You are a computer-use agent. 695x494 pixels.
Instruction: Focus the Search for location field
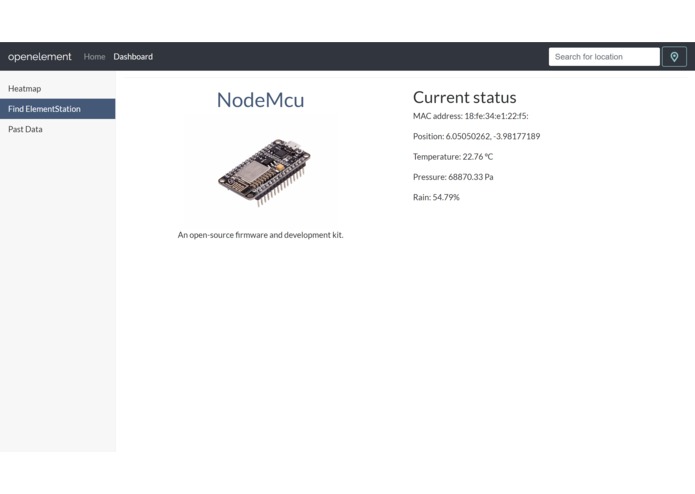tap(604, 57)
